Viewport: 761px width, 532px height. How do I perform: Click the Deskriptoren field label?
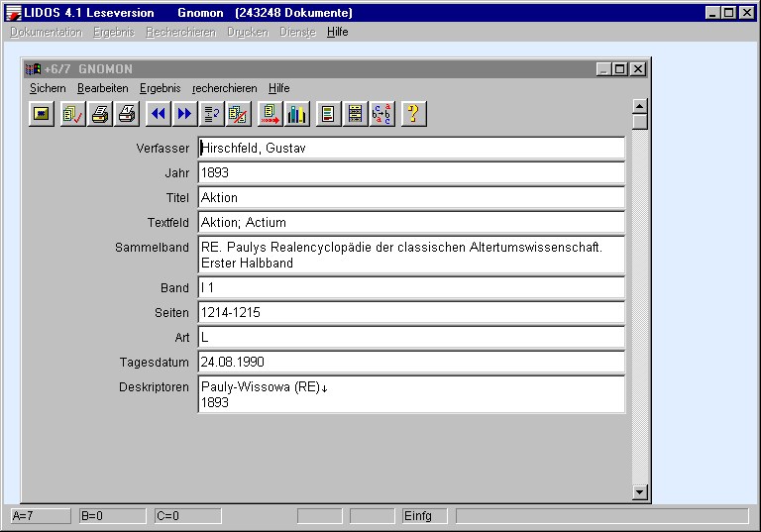(x=154, y=387)
